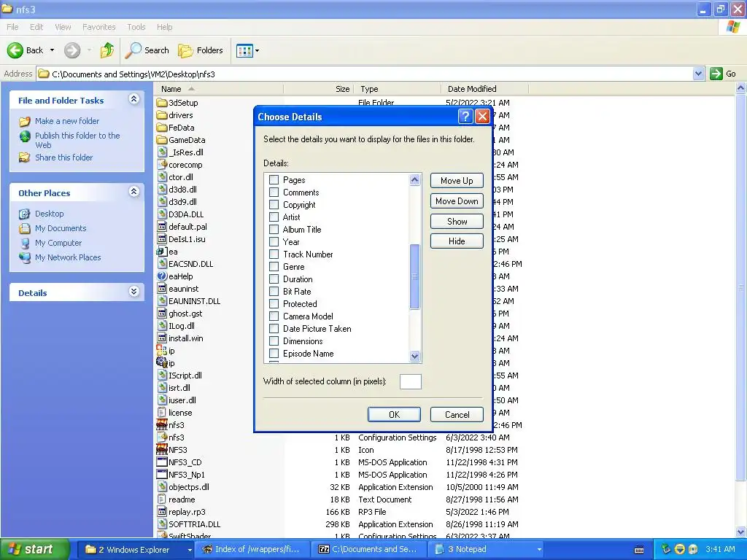Collapse the Other Places panel
Image resolution: width=747 pixels, height=560 pixels.
click(x=134, y=192)
